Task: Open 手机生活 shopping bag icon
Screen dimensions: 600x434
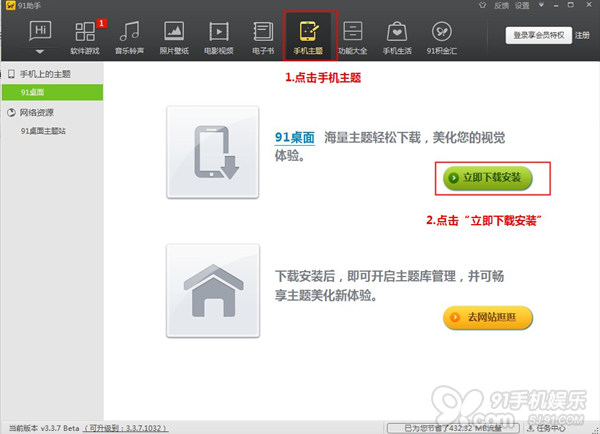Action: pos(397,38)
